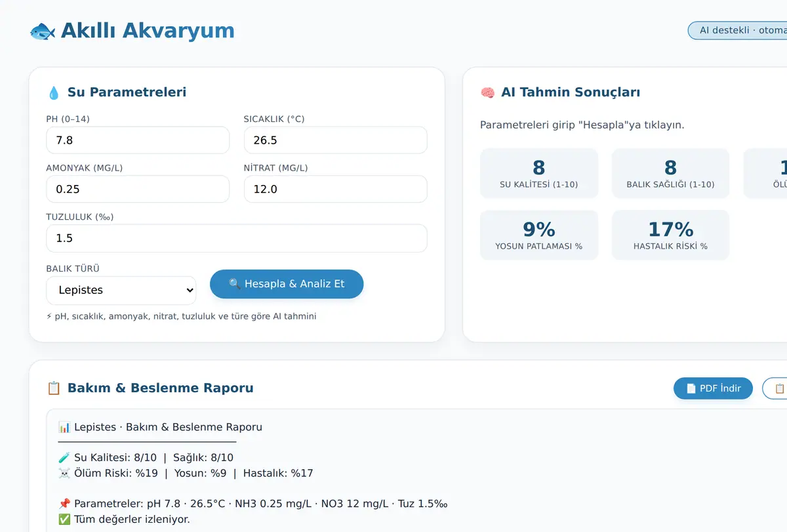This screenshot has height=532, width=787.
Task: Click the bar chart icon in the report
Action: pos(64,427)
